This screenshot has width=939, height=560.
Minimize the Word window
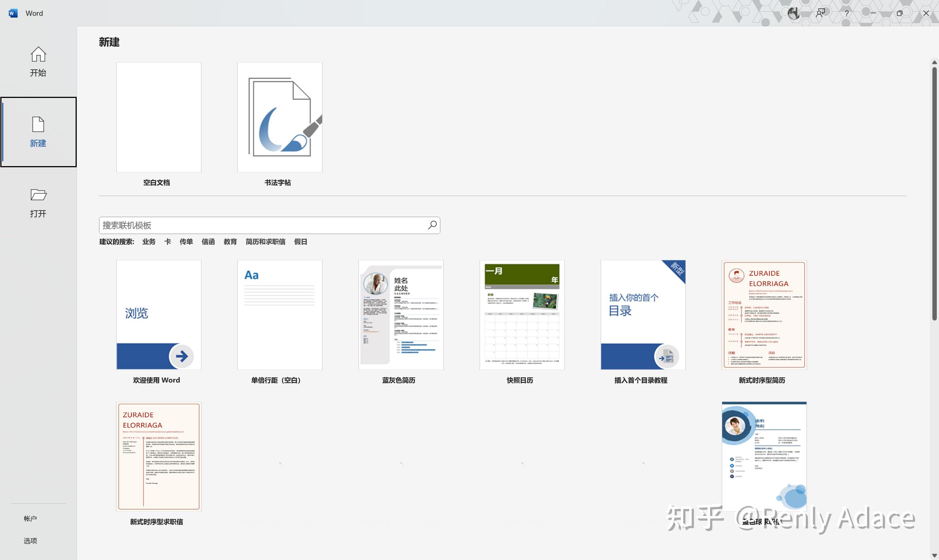click(873, 13)
